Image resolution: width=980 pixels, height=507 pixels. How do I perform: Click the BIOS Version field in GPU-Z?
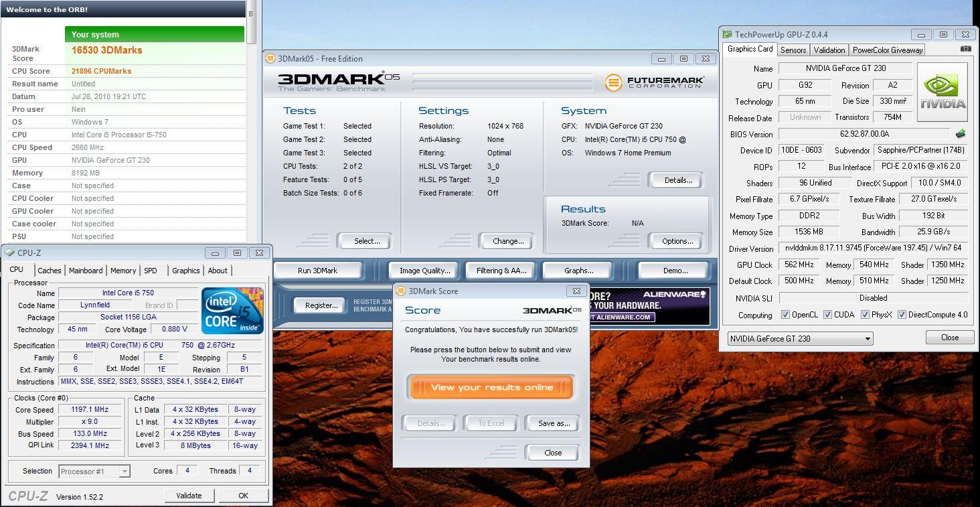(x=864, y=134)
